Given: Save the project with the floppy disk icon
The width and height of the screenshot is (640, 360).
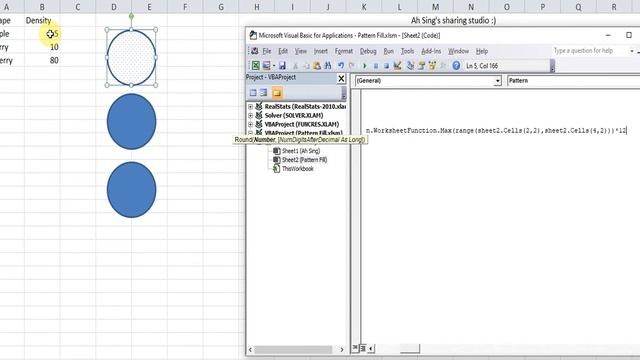Looking at the screenshot, I should tap(282, 65).
